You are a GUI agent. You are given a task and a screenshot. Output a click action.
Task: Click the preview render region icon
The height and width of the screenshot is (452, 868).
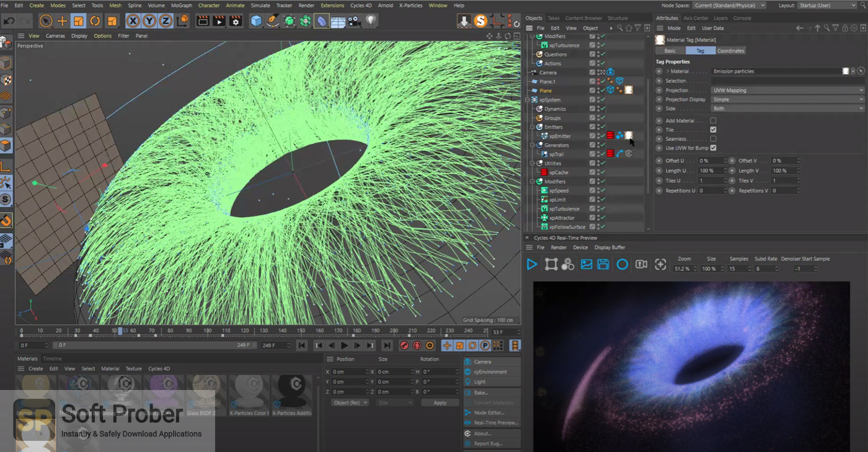(551, 265)
